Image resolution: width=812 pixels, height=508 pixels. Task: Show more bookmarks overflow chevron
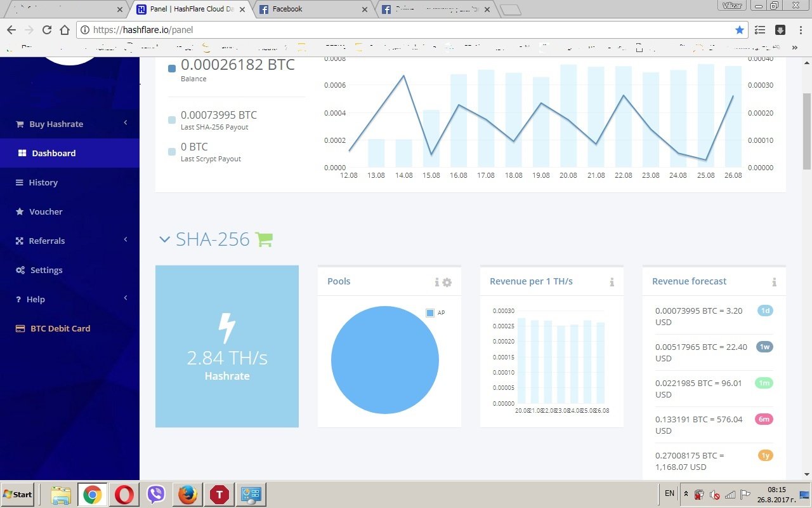(795, 47)
